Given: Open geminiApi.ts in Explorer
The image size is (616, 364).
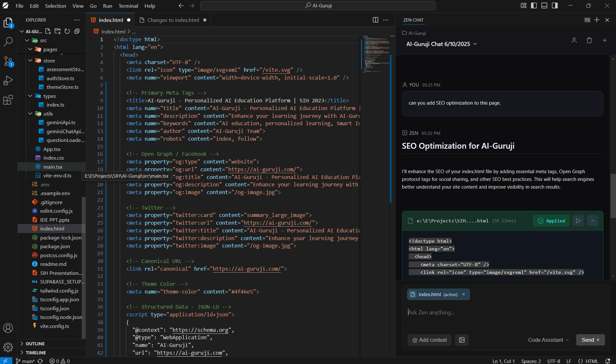Looking at the screenshot, I should tap(61, 123).
